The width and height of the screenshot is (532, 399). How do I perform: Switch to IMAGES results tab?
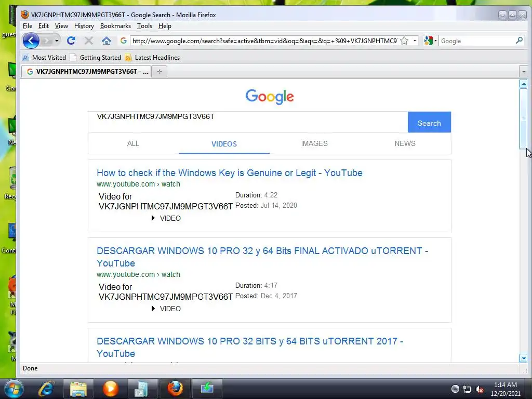[314, 143]
